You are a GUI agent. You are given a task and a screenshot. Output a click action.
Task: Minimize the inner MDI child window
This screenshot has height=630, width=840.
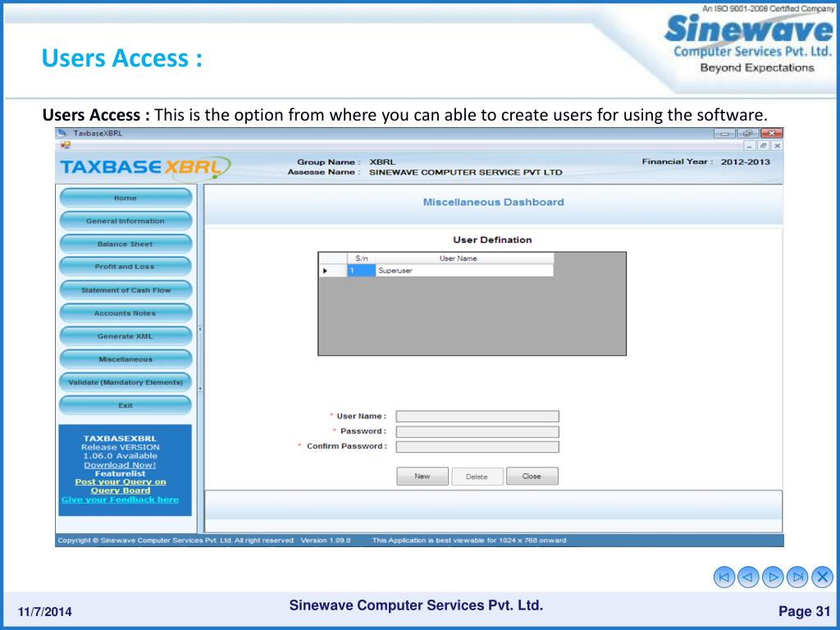pos(750,146)
